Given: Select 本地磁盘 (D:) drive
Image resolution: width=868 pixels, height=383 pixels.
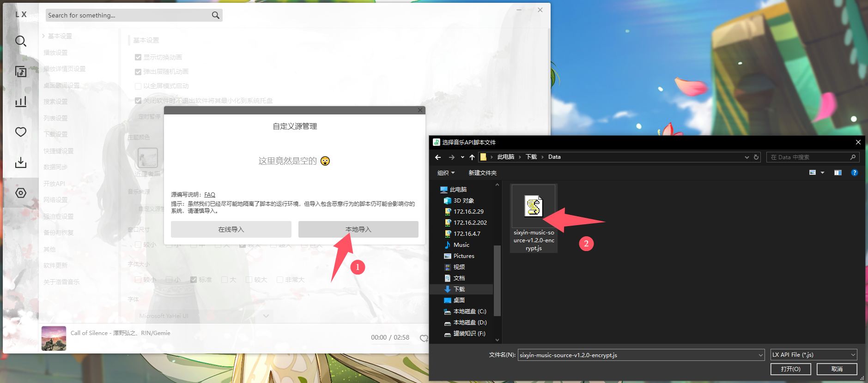Looking at the screenshot, I should [x=470, y=323].
